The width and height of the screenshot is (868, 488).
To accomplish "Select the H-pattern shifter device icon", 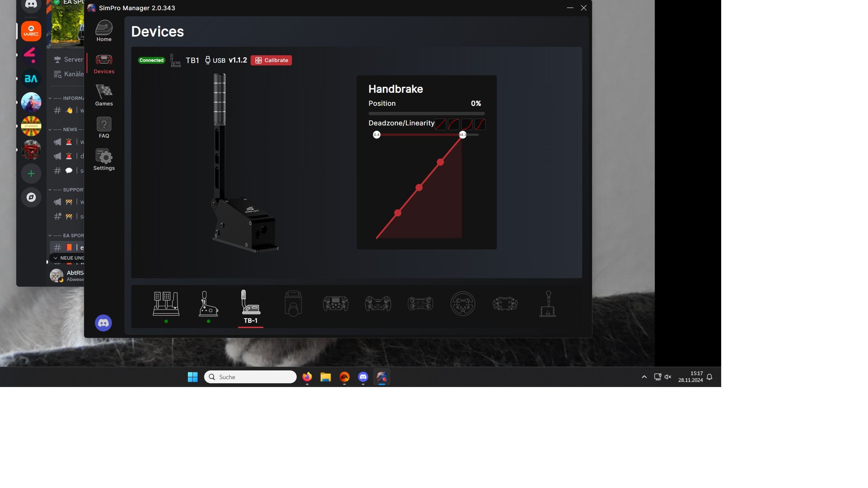I will pyautogui.click(x=548, y=304).
